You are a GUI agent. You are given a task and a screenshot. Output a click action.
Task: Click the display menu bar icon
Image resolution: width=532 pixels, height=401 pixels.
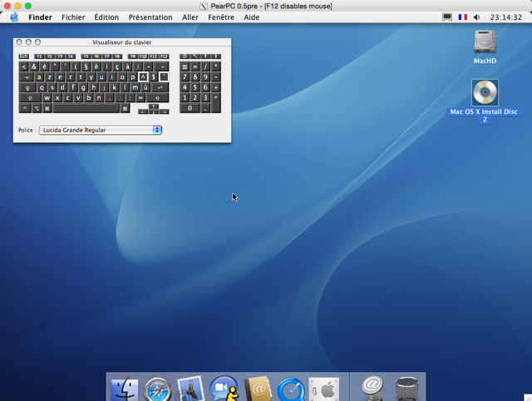tap(447, 17)
